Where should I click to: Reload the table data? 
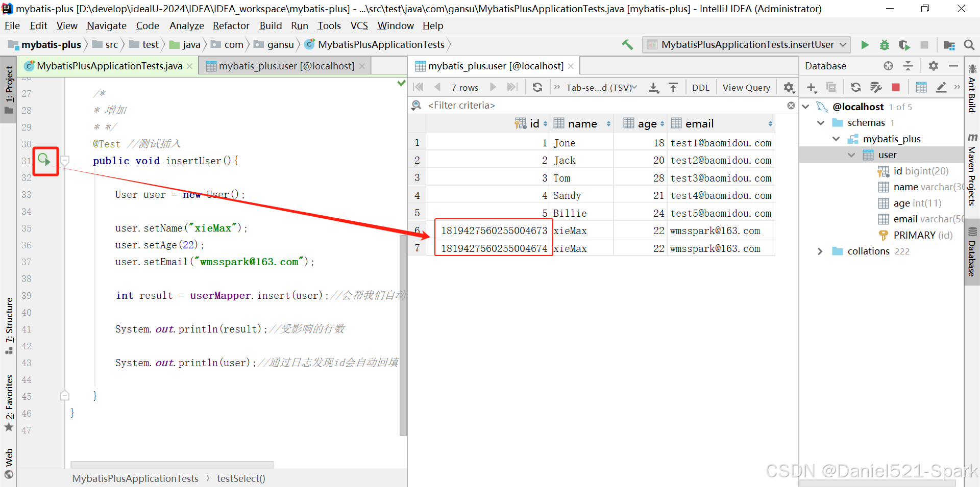[x=537, y=87]
